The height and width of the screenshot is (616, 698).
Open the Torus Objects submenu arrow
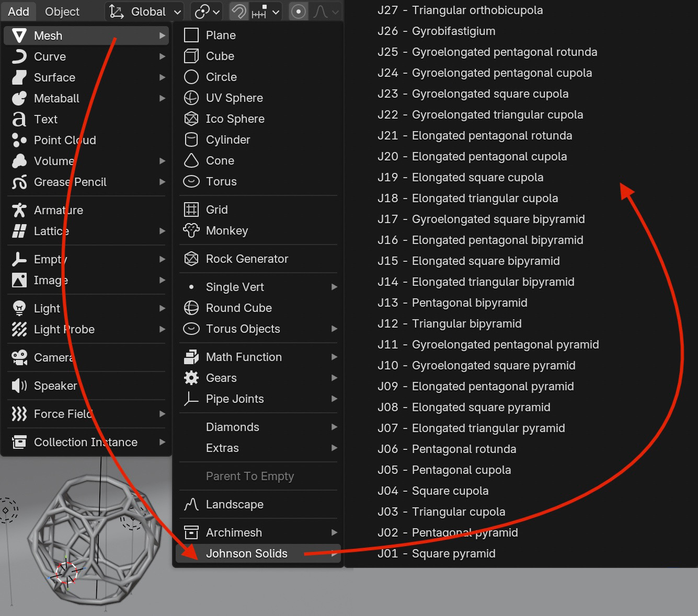point(334,329)
